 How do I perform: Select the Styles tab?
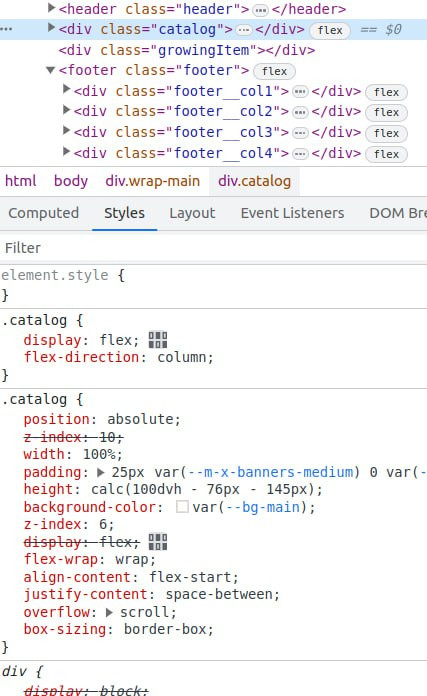click(x=124, y=213)
